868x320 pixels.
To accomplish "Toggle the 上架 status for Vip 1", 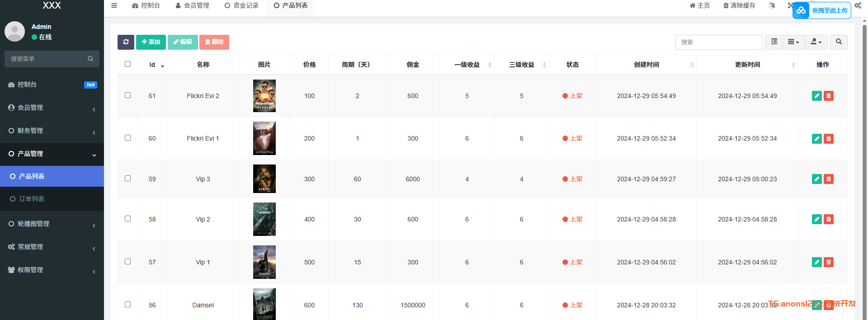I will tap(572, 262).
